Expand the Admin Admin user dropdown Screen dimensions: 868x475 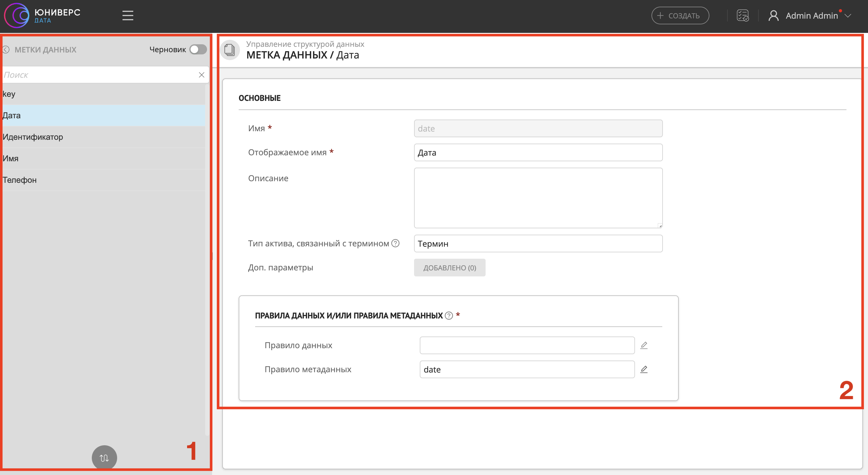(x=848, y=16)
